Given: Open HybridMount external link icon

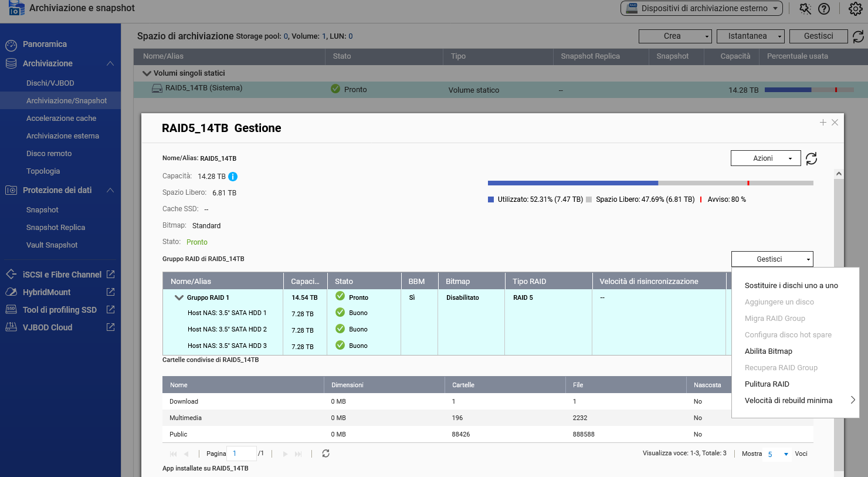Looking at the screenshot, I should tap(110, 292).
